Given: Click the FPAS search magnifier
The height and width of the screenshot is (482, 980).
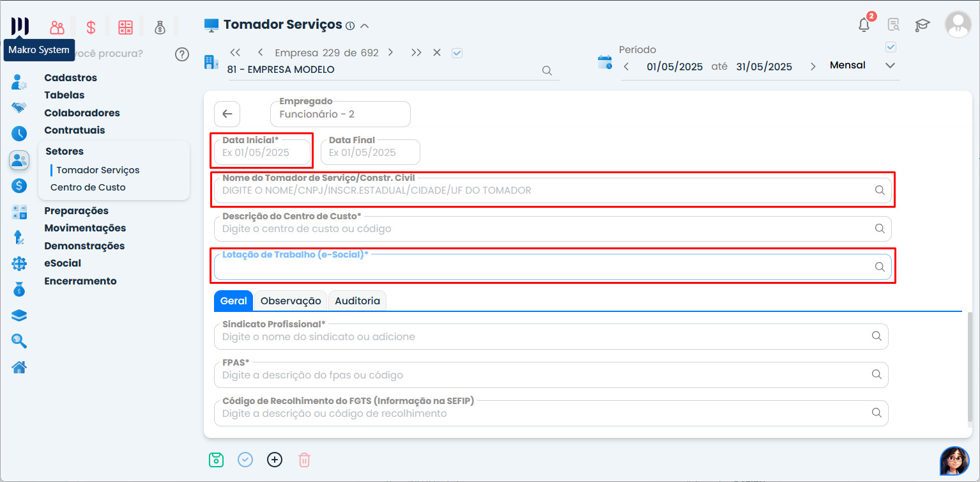Looking at the screenshot, I should point(877,375).
